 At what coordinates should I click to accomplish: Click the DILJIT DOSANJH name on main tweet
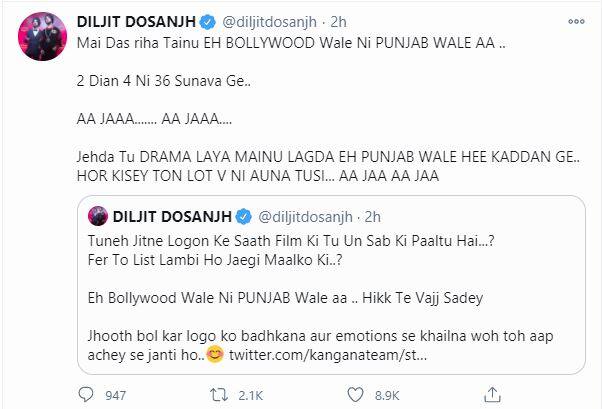pos(137,22)
